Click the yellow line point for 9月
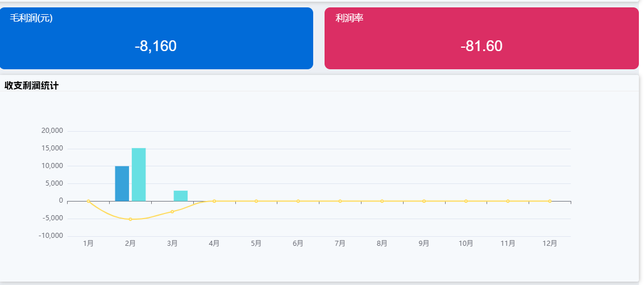The height and width of the screenshot is (285, 644). click(424, 201)
